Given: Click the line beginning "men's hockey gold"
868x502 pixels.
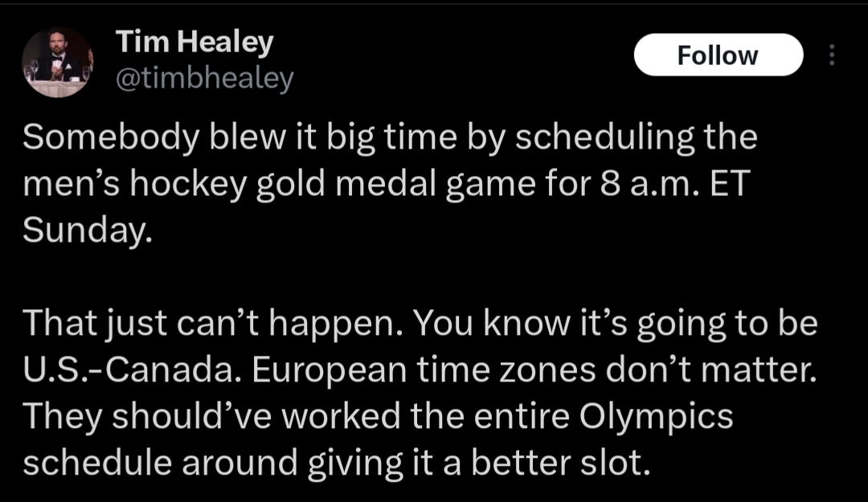Looking at the screenshot, I should tap(385, 185).
